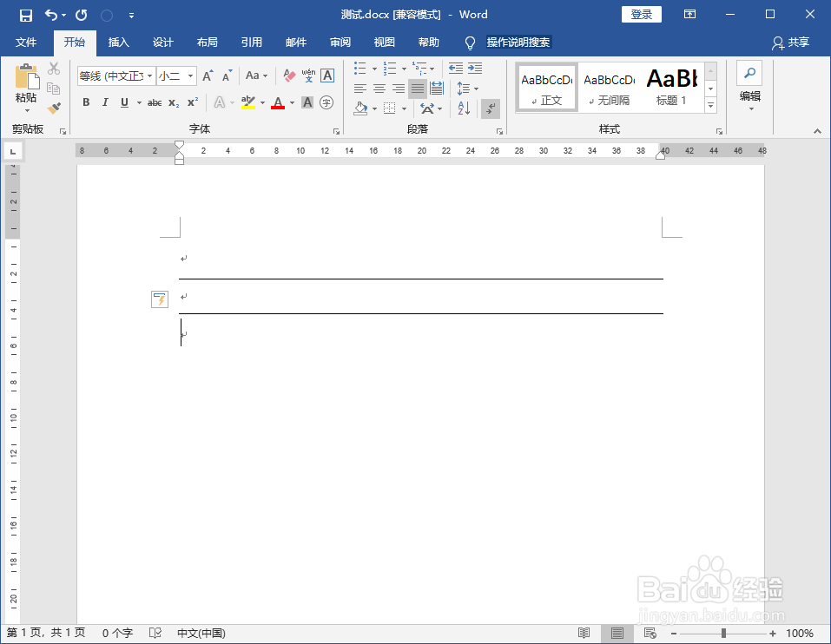The height and width of the screenshot is (644, 831).
Task: Toggle superscript formatting
Action: click(x=193, y=102)
